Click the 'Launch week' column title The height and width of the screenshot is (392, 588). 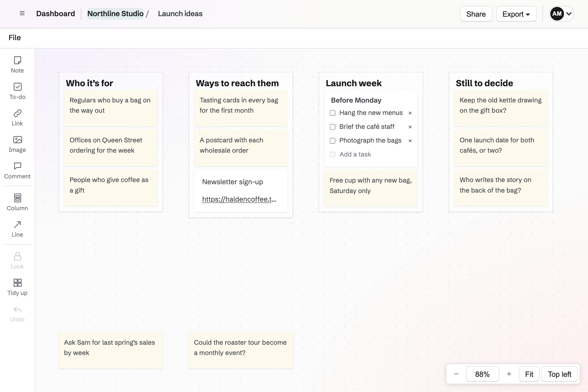point(354,83)
